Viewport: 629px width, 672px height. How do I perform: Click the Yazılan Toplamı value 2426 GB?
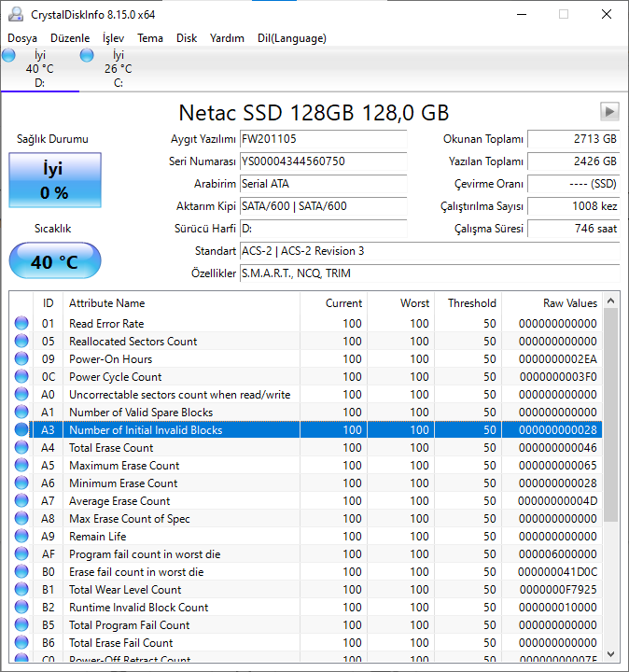click(x=574, y=161)
